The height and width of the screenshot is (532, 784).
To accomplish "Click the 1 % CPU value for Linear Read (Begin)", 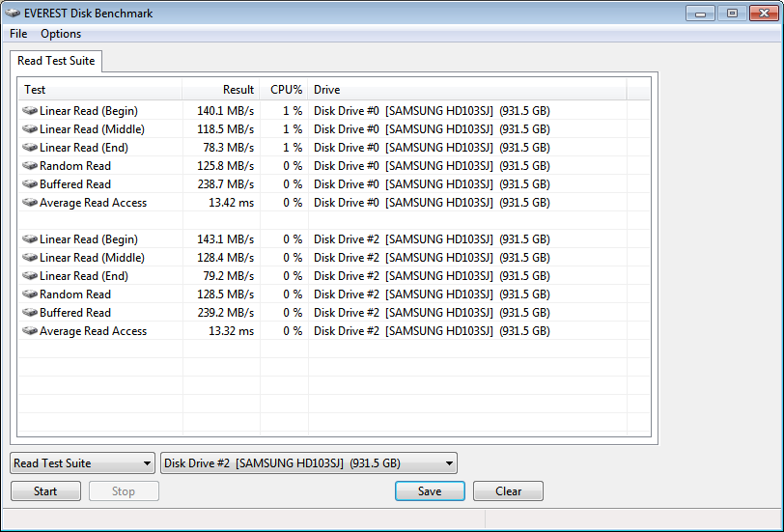I will pyautogui.click(x=293, y=110).
